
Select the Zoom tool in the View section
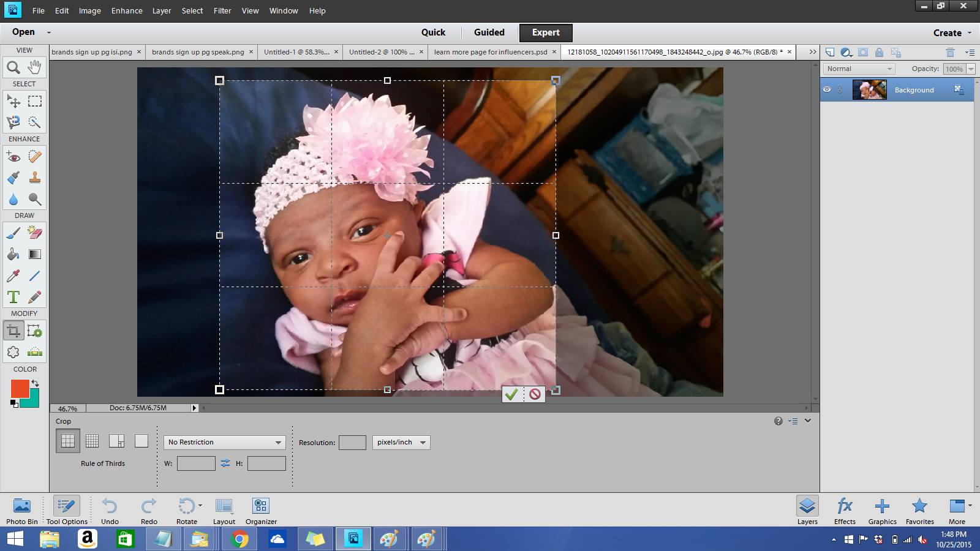tap(13, 67)
